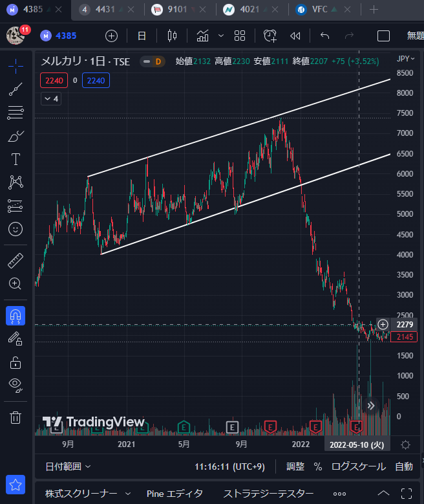Expand the collapsed indicators legend (4)
Image resolution: width=424 pixels, height=504 pixels.
coord(51,99)
